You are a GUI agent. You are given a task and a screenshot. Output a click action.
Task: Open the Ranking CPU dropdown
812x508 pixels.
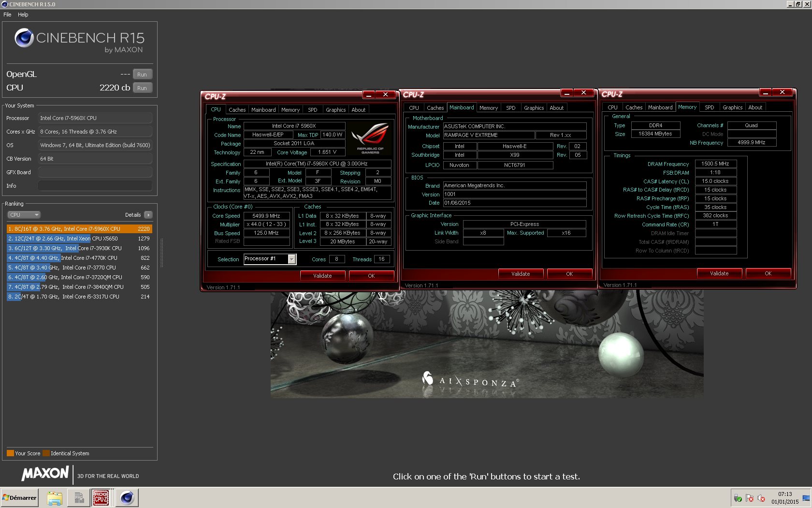tap(24, 215)
